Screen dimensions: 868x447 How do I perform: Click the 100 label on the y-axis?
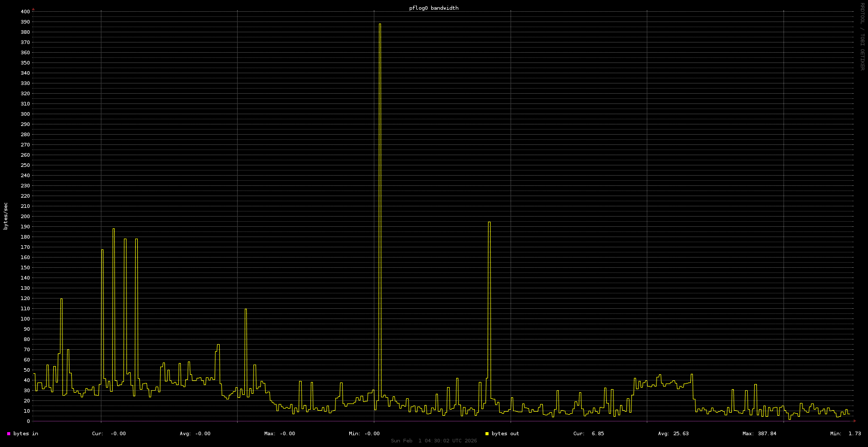coord(25,319)
